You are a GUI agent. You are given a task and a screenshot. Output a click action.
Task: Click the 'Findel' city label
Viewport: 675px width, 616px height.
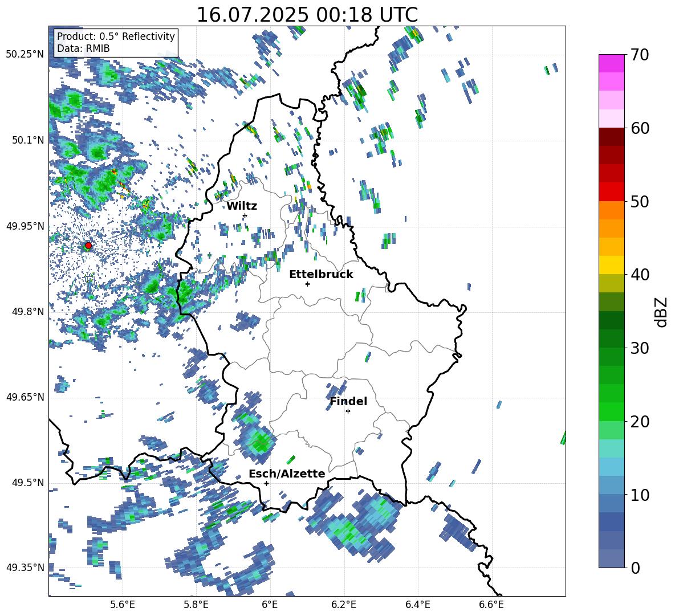(x=348, y=401)
